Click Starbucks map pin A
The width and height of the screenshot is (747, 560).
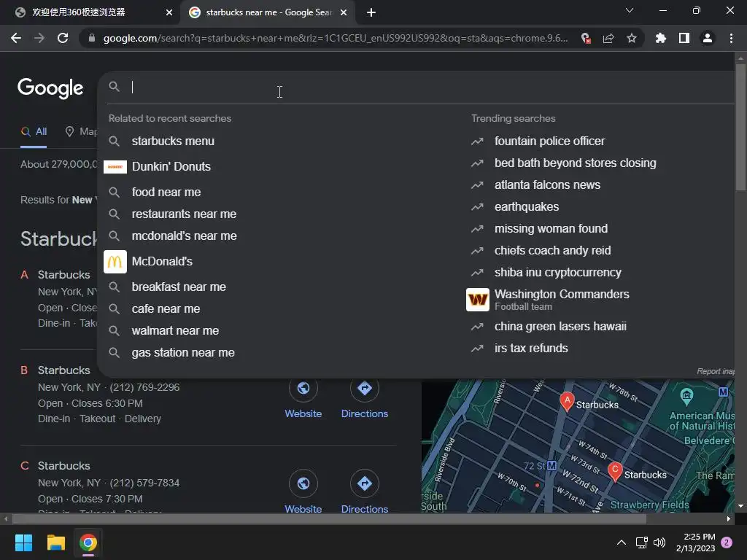(566, 401)
